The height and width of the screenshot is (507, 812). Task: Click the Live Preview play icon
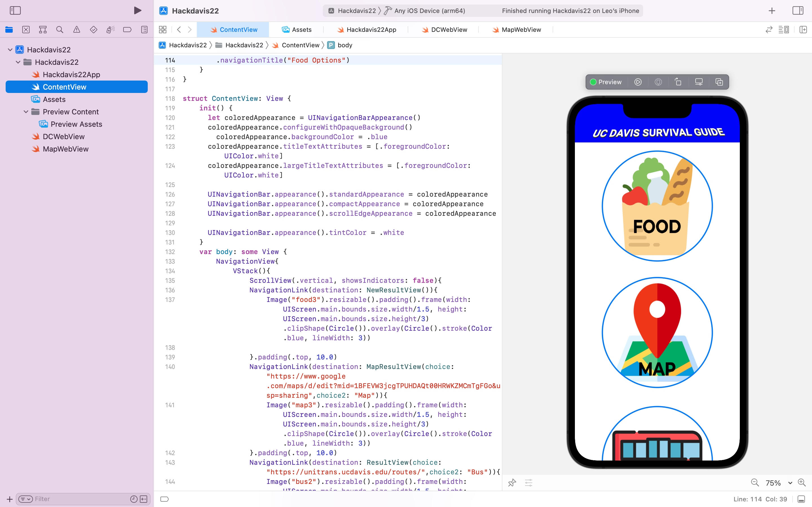tap(638, 82)
